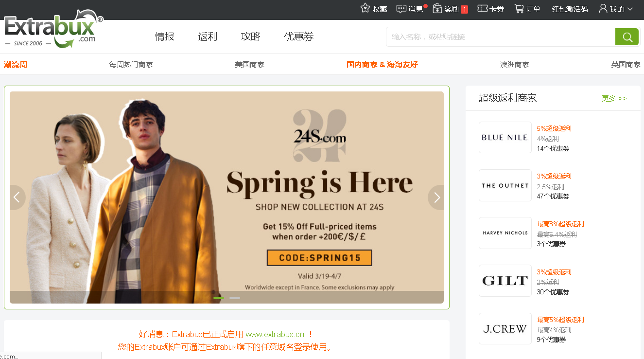Click the star 收藏 favorites icon
Screen dimensions: 644x359
click(366, 8)
